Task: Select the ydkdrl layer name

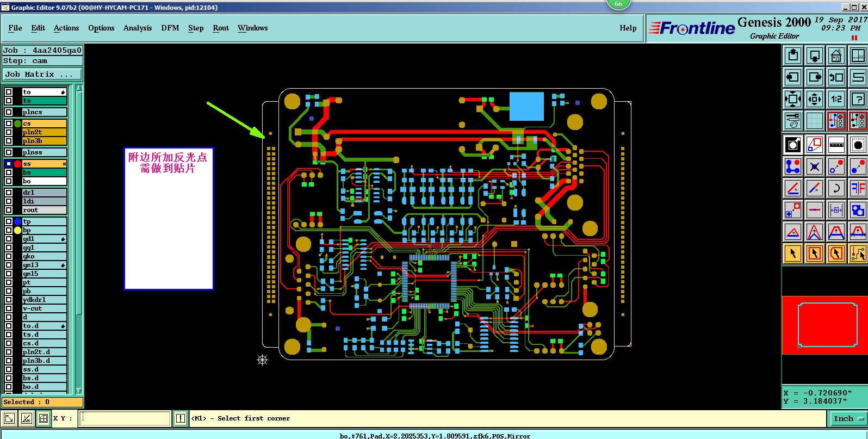Action: tap(45, 300)
